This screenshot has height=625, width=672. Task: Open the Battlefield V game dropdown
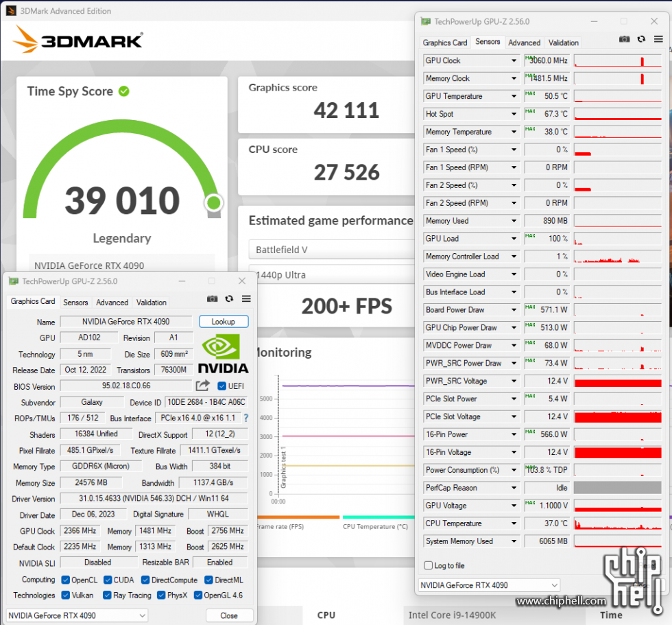coord(331,250)
